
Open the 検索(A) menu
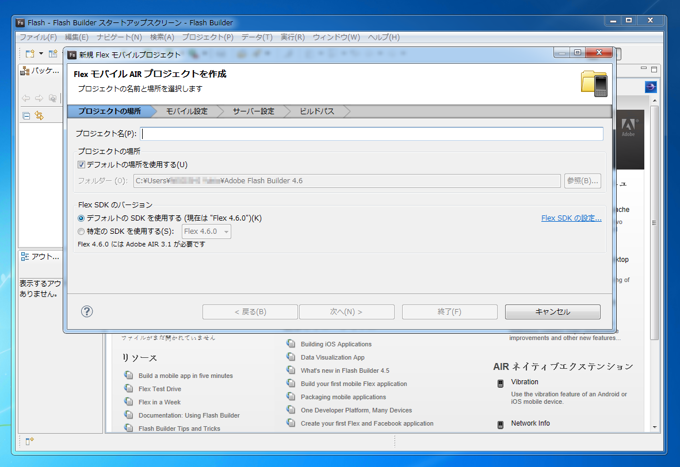(162, 37)
